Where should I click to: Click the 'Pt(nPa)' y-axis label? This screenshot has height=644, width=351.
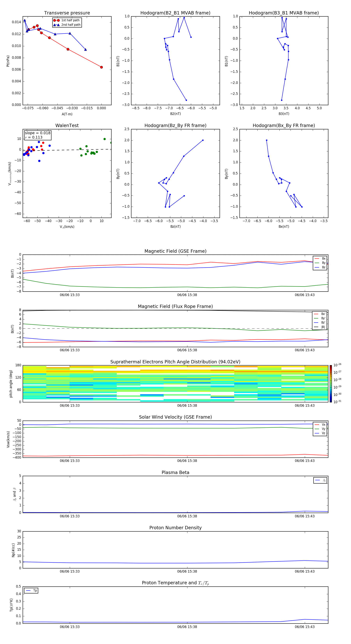[x=8, y=61]
